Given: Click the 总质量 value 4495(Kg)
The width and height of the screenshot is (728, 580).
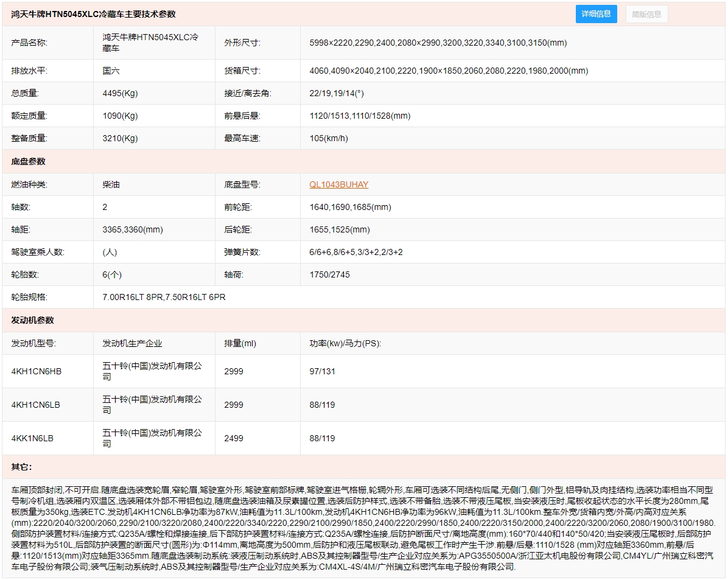Looking at the screenshot, I should [121, 93].
